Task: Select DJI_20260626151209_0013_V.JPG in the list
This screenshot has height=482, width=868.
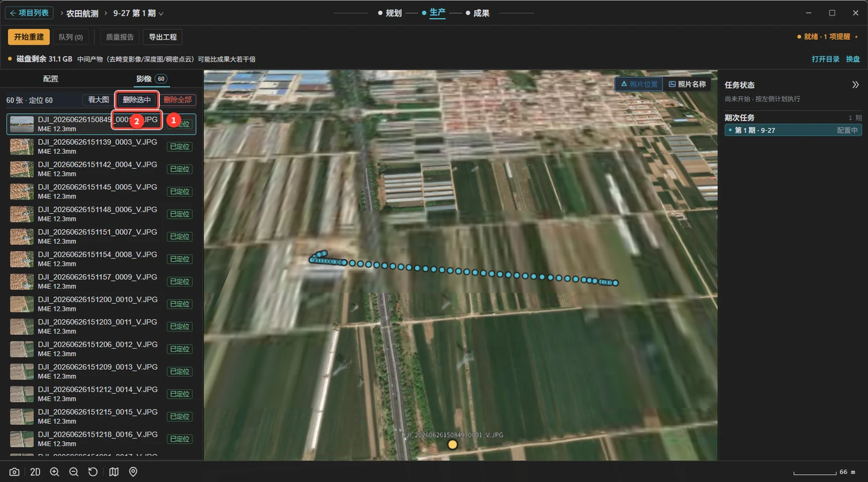Action: pyautogui.click(x=101, y=372)
